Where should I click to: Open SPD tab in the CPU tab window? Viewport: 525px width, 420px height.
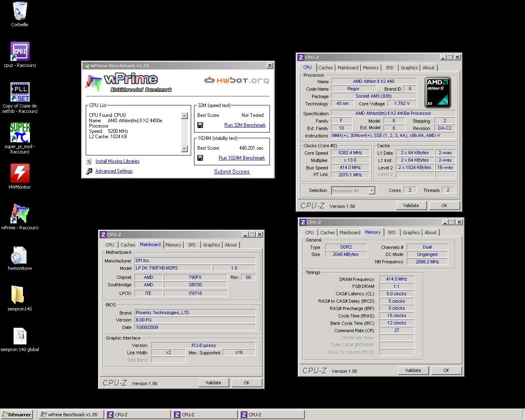[x=390, y=68]
